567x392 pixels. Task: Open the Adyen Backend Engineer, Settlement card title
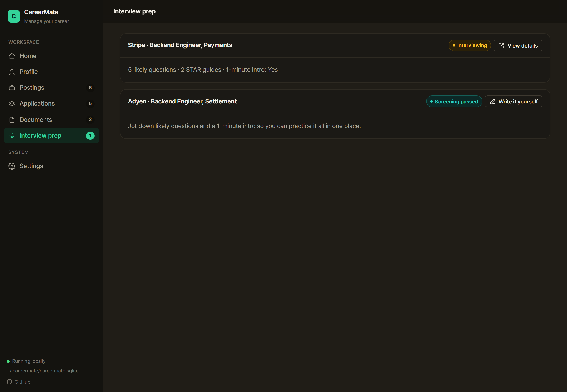182,101
